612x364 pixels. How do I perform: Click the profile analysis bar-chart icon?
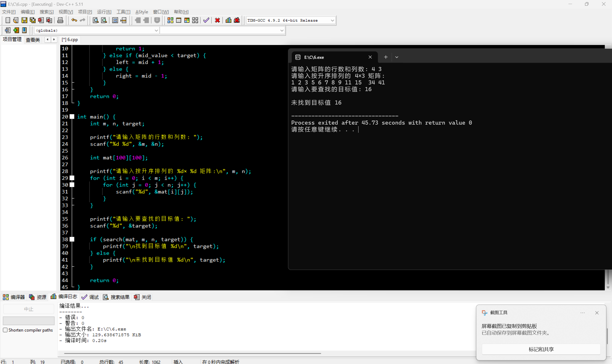(x=228, y=20)
